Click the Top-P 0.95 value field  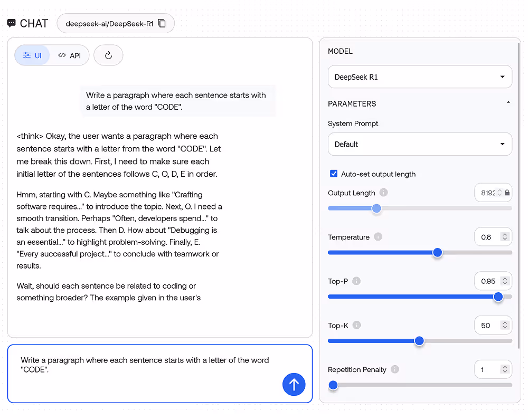tap(493, 281)
